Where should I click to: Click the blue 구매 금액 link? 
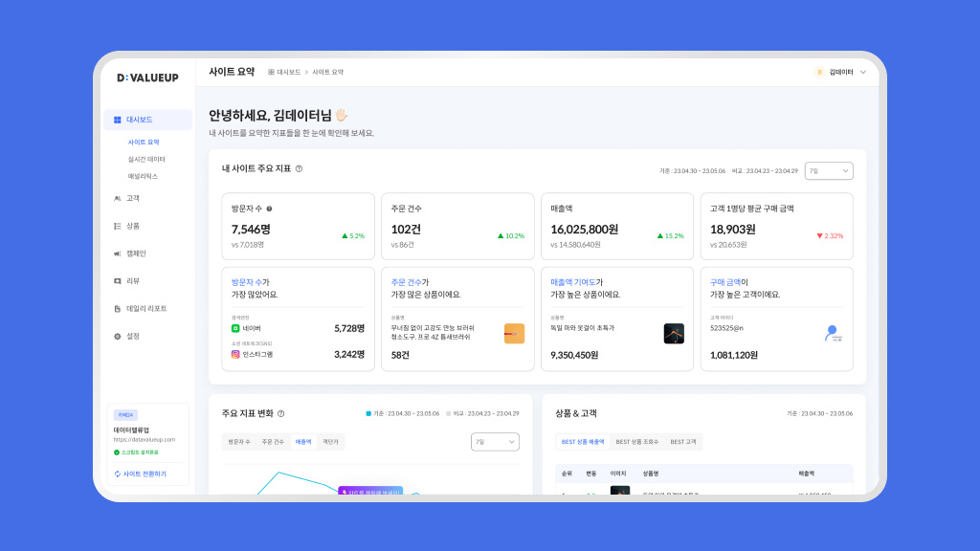coord(725,282)
